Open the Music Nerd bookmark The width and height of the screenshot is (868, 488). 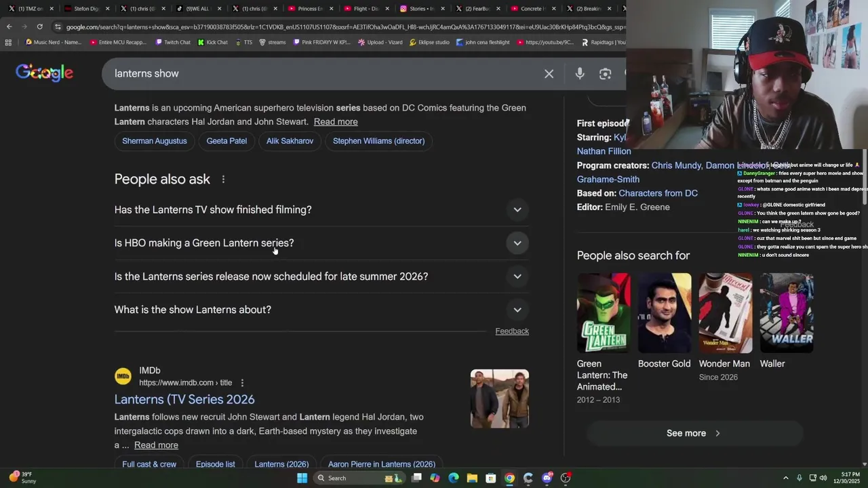click(x=53, y=42)
